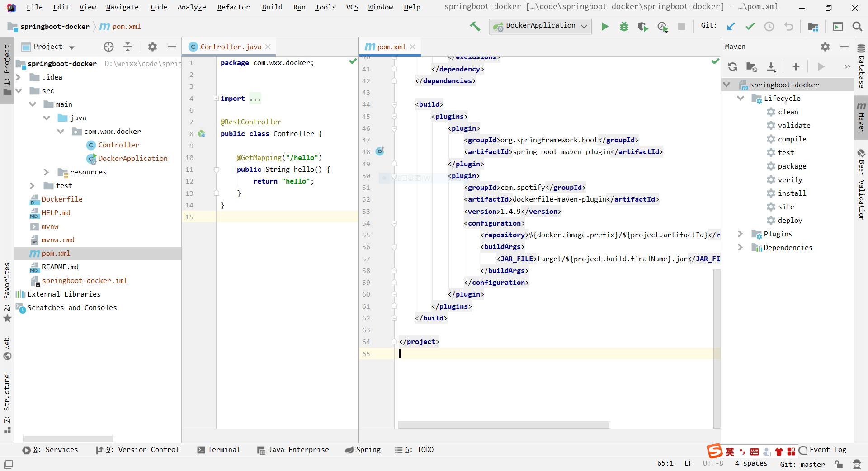The height and width of the screenshot is (471, 868).
Task: Open DockerApplication run configuration dropdown
Action: (x=540, y=26)
